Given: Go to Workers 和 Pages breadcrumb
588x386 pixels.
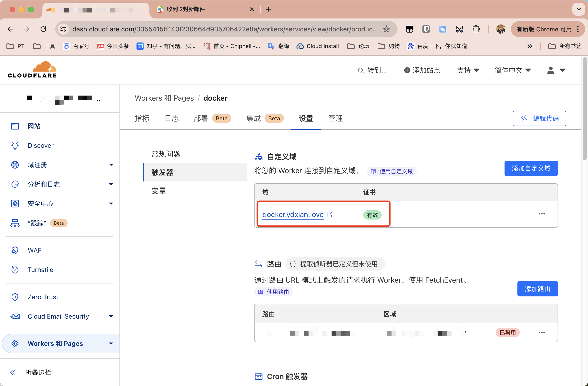Looking at the screenshot, I should point(164,98).
